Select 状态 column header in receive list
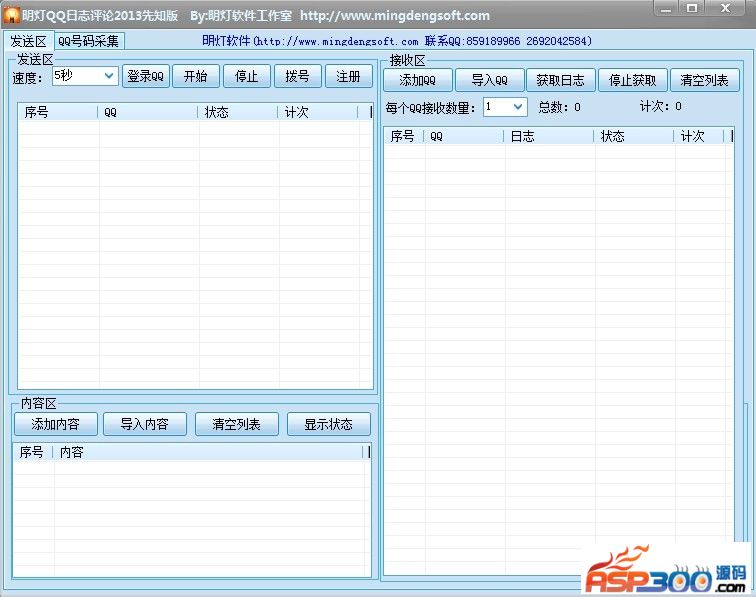The width and height of the screenshot is (756, 597). point(634,136)
